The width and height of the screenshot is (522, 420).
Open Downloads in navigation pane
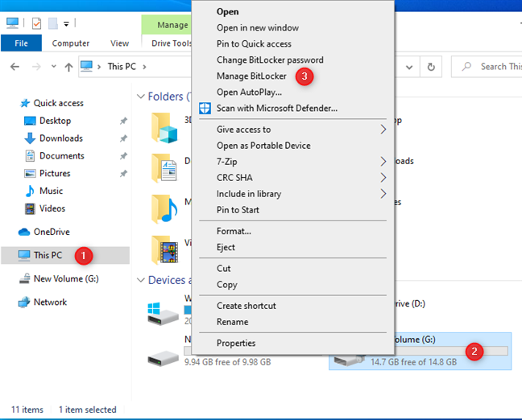pyautogui.click(x=61, y=138)
